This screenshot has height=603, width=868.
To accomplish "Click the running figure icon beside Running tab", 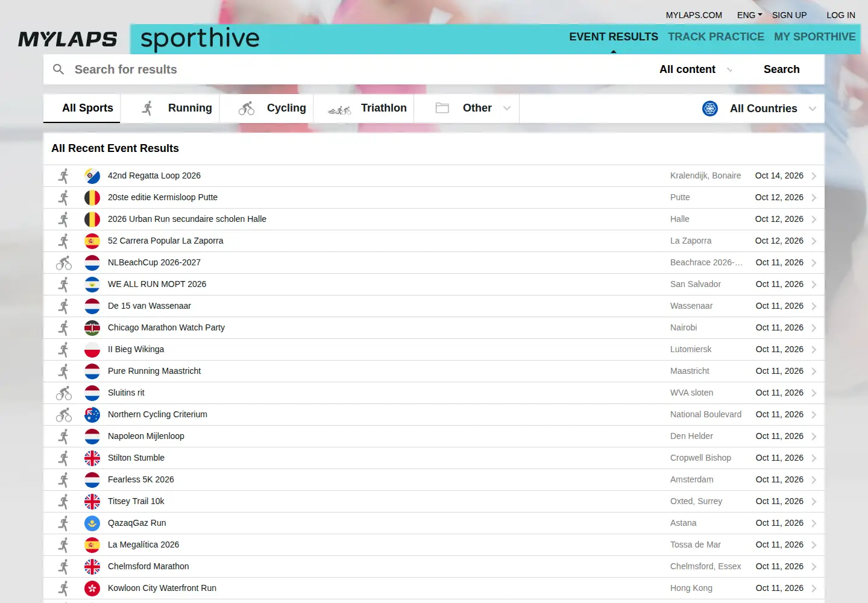I will coord(147,108).
